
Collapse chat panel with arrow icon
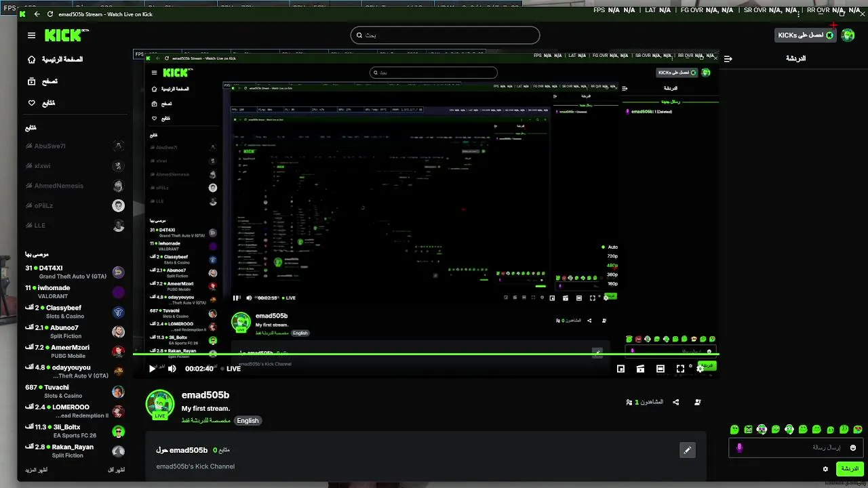[728, 59]
